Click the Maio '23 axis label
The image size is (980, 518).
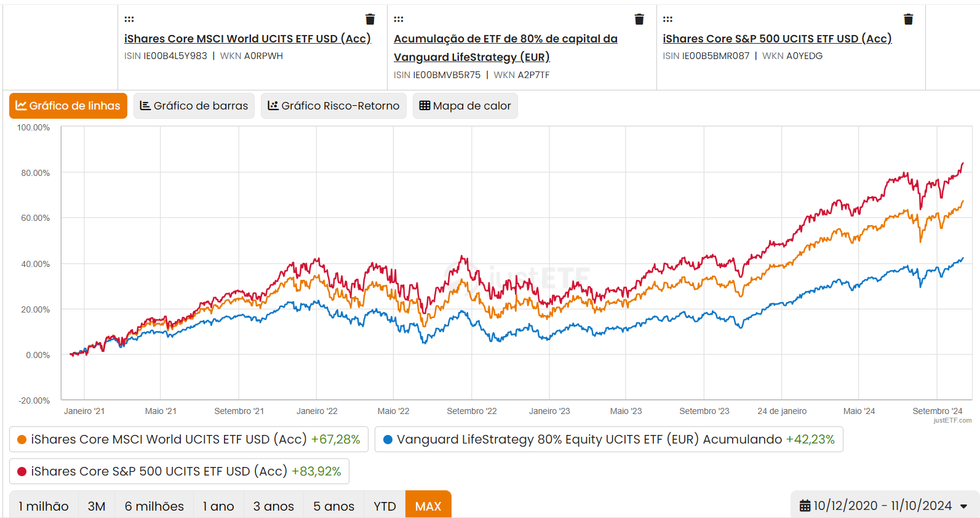click(x=626, y=411)
